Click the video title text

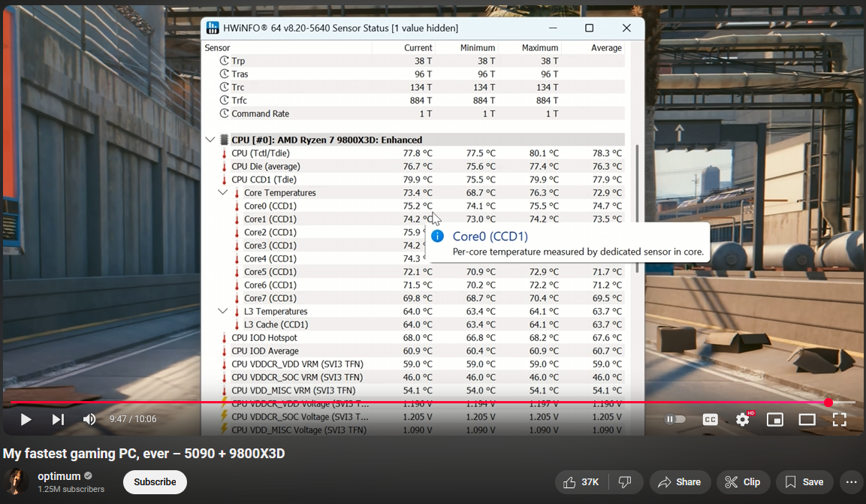(143, 454)
